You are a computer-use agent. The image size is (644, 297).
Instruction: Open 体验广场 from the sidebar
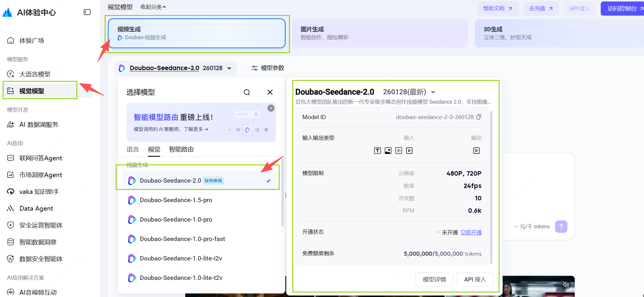point(32,41)
